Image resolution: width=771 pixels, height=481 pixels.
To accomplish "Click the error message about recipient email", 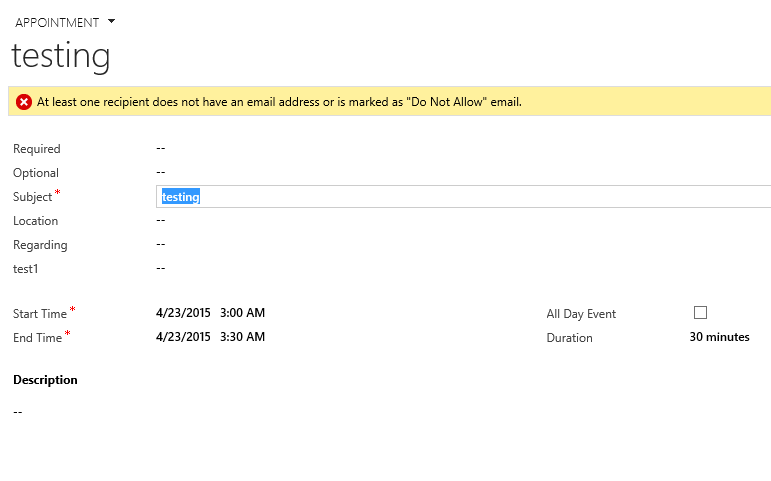I will coord(279,102).
